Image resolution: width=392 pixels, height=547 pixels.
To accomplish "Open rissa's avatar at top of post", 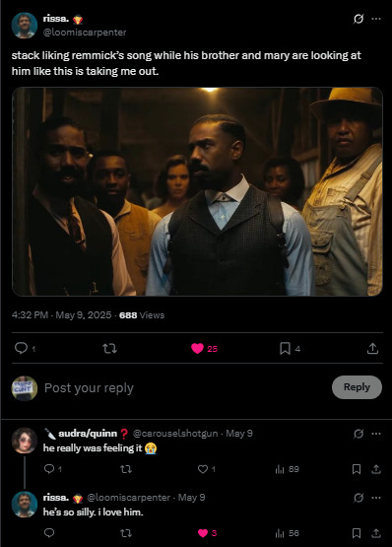I will click(24, 25).
